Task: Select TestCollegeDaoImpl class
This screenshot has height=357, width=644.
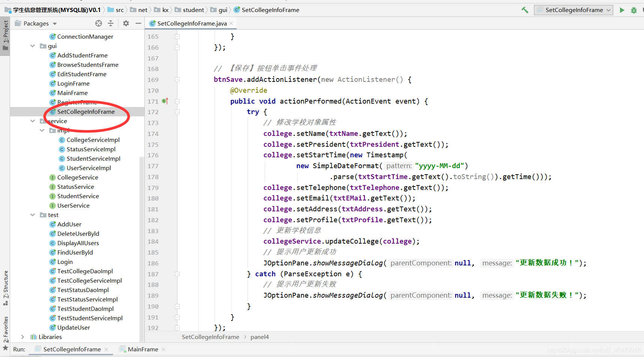Action: click(x=85, y=271)
